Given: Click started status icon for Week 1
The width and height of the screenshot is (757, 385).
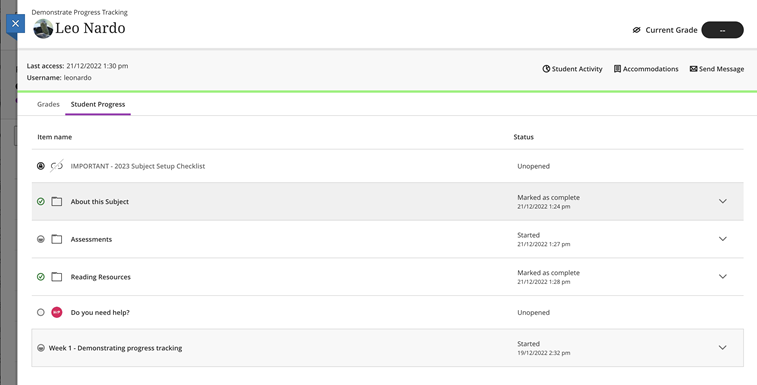Looking at the screenshot, I should pos(41,348).
